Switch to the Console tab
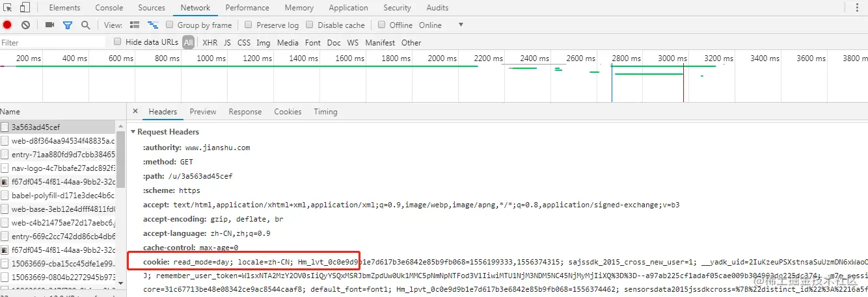The height and width of the screenshot is (297, 868). 109,8
